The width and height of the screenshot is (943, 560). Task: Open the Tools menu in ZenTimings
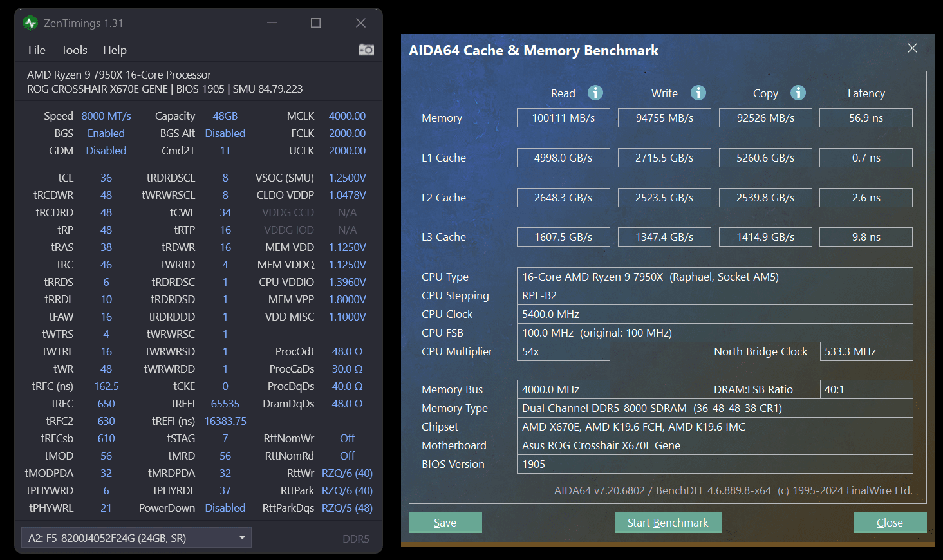click(x=74, y=50)
